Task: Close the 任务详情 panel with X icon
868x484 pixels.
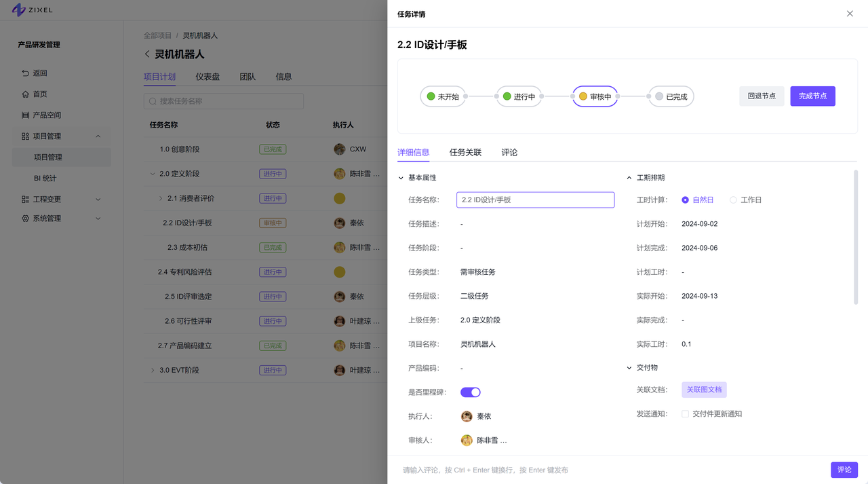Action: pos(850,14)
